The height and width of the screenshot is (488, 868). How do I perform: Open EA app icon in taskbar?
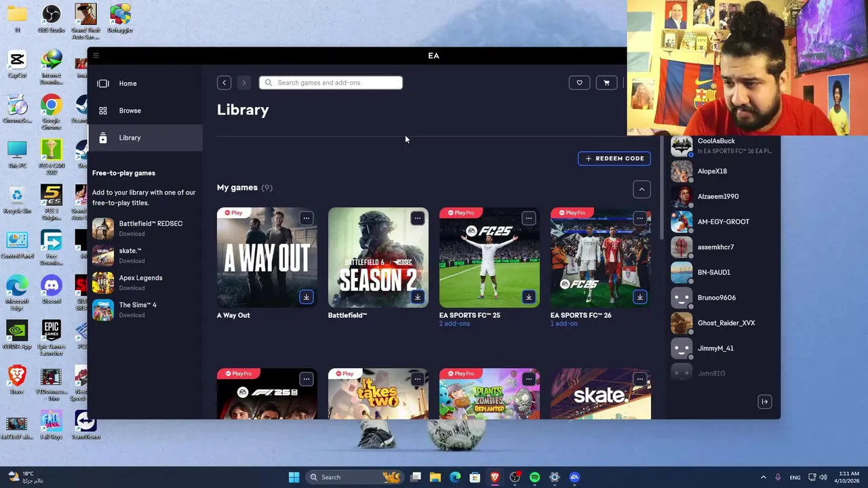point(574,477)
